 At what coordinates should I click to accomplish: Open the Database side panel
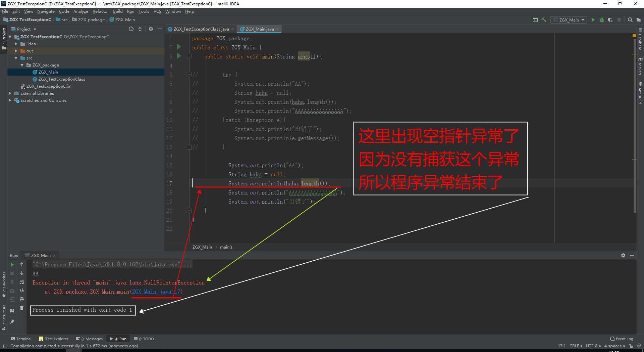click(640, 39)
